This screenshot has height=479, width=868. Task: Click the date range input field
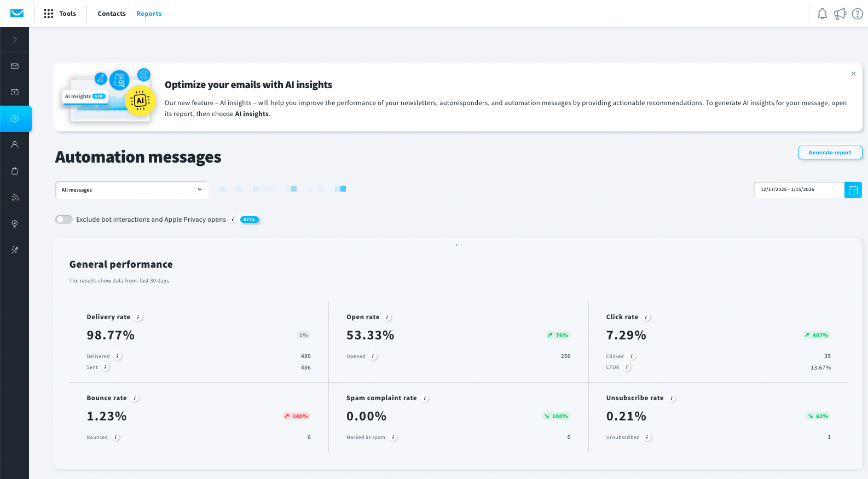(799, 190)
